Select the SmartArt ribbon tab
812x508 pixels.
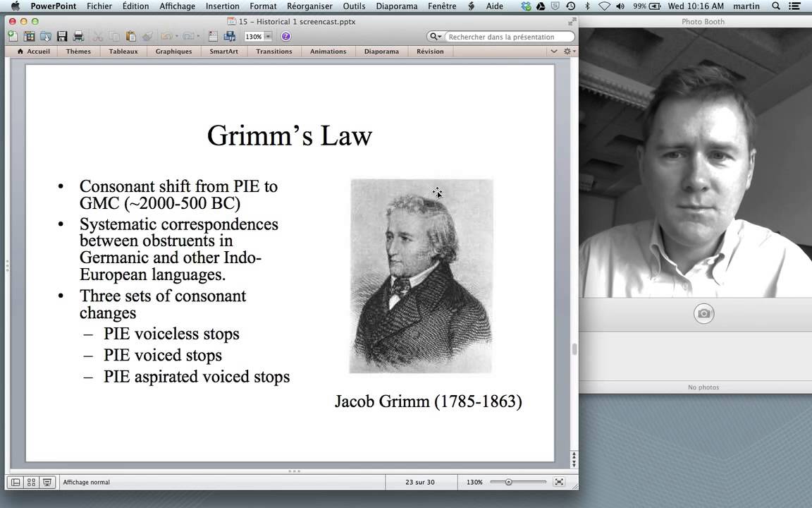coord(223,52)
